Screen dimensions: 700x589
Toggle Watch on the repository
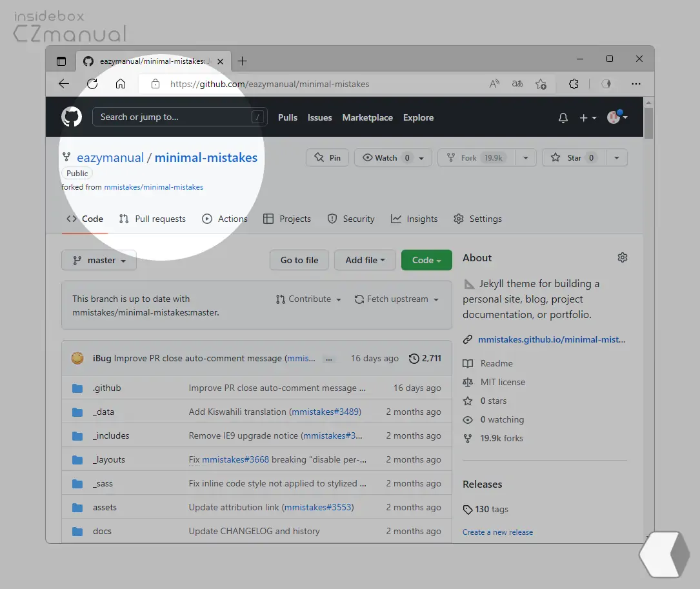coord(386,157)
